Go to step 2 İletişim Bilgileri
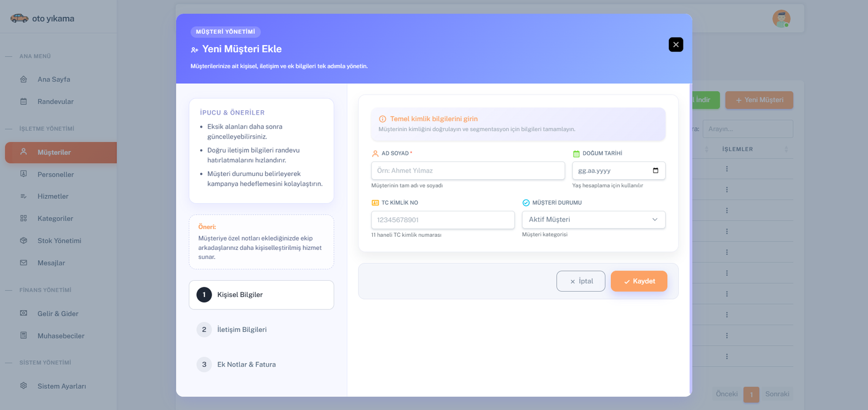 pos(241,330)
